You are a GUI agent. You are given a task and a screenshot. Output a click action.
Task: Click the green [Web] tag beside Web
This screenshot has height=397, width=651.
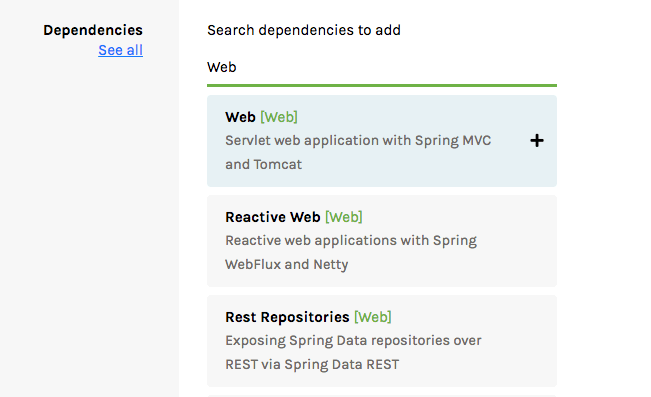tap(279, 117)
